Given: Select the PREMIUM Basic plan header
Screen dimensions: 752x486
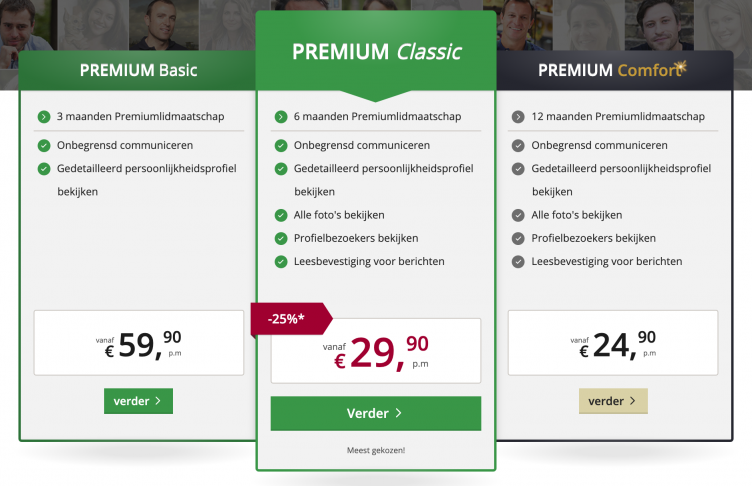Looking at the screenshot, I should 139,70.
